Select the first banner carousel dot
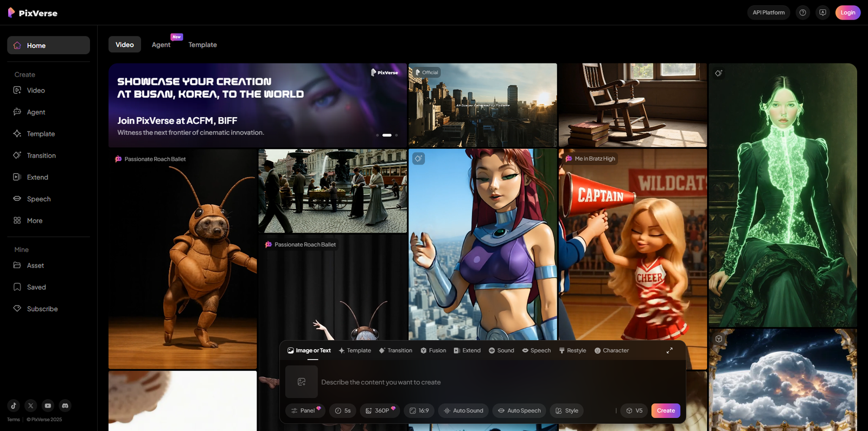868x431 pixels. point(378,135)
